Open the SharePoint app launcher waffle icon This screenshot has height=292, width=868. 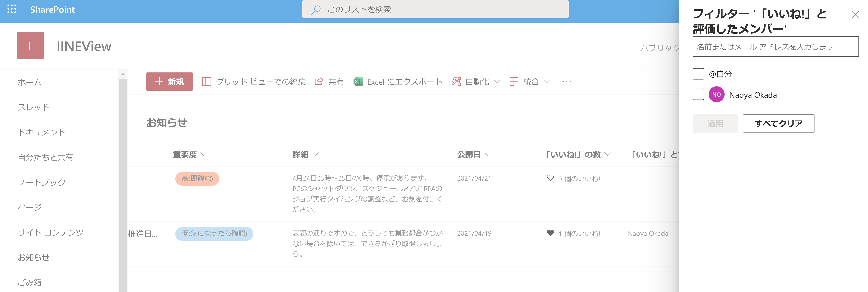12,9
